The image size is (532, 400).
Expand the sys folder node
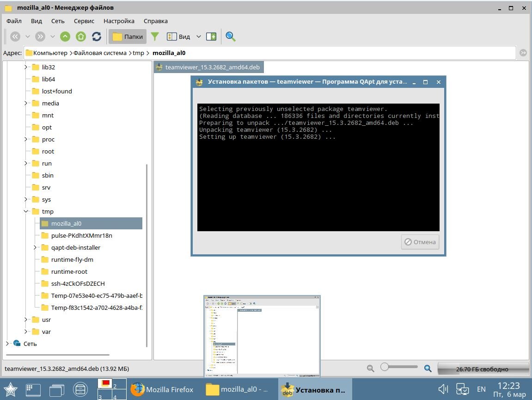coord(26,199)
